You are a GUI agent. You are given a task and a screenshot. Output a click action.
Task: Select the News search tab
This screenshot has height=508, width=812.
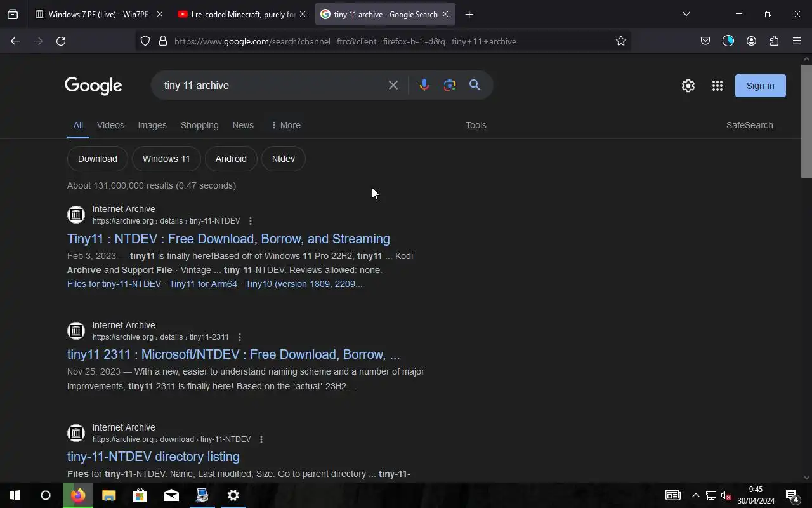pos(243,125)
